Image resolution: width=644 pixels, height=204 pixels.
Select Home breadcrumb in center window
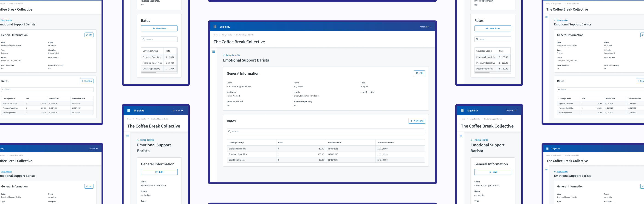(x=215, y=35)
